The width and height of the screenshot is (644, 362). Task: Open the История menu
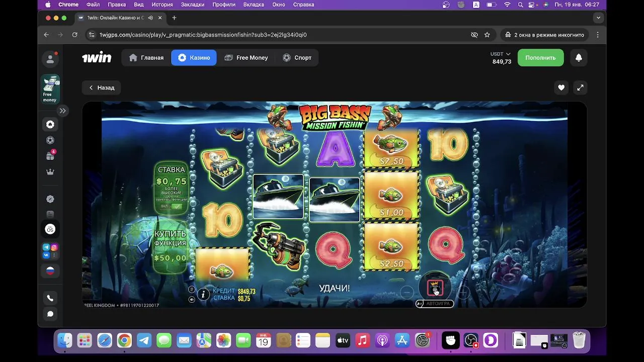click(162, 5)
